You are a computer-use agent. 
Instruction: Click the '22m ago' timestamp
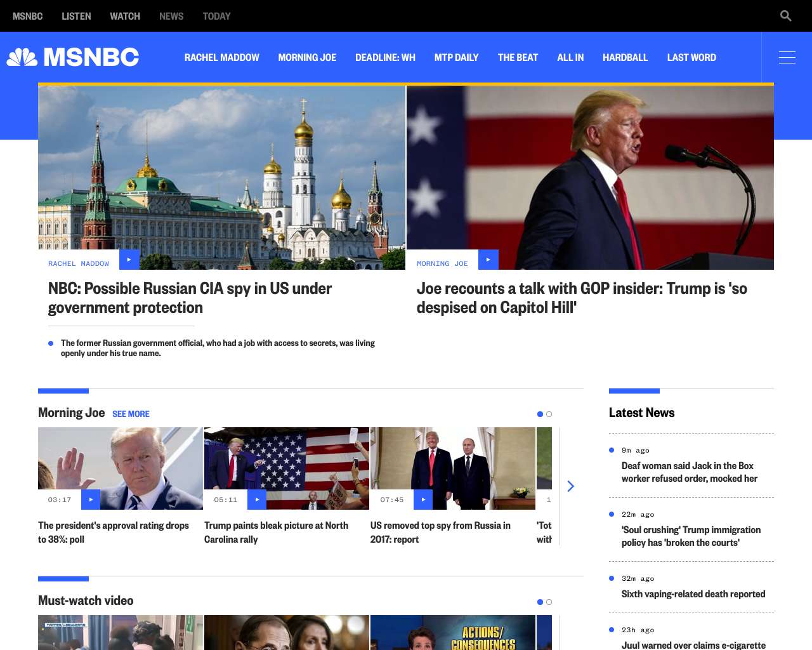click(638, 514)
